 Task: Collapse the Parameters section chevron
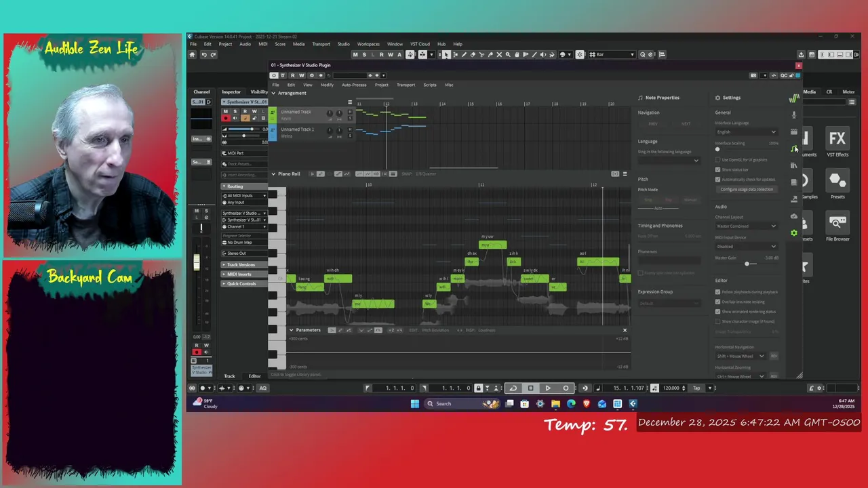[292, 330]
